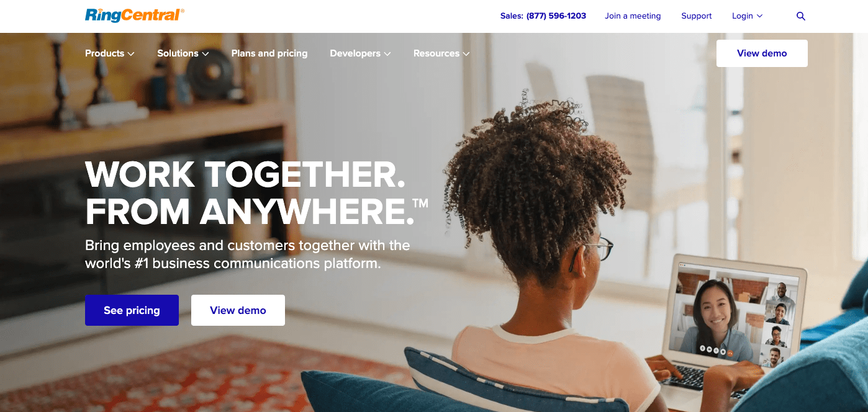Expand the Solutions dropdown
Viewport: 868px width, 412px height.
(183, 53)
